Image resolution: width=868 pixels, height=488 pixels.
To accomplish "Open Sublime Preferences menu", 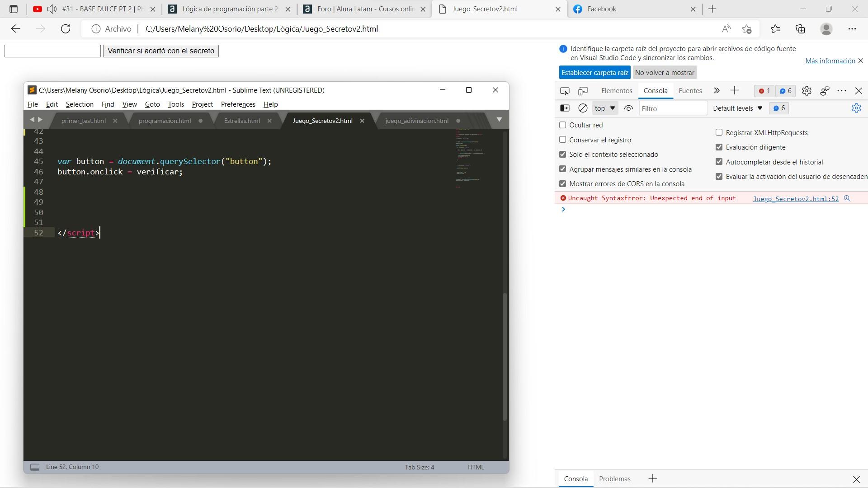I will click(x=238, y=104).
